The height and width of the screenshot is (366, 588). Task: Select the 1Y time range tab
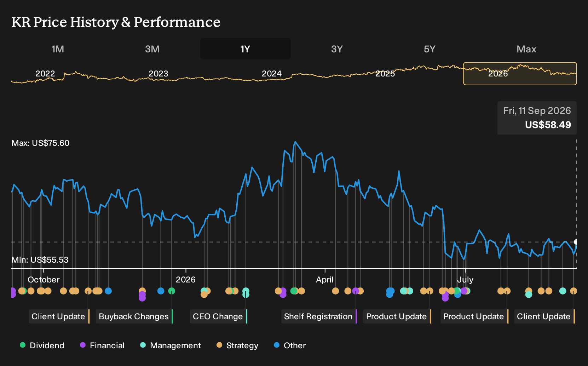245,49
